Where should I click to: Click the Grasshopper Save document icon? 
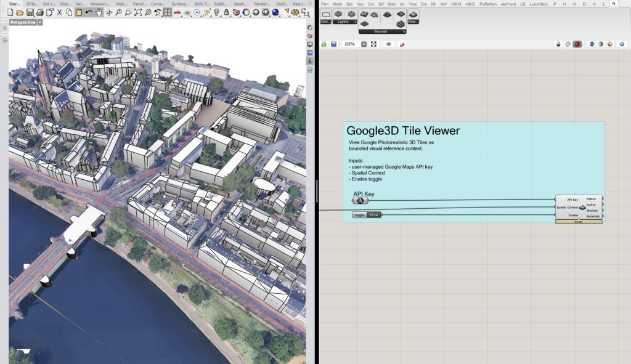(x=333, y=44)
